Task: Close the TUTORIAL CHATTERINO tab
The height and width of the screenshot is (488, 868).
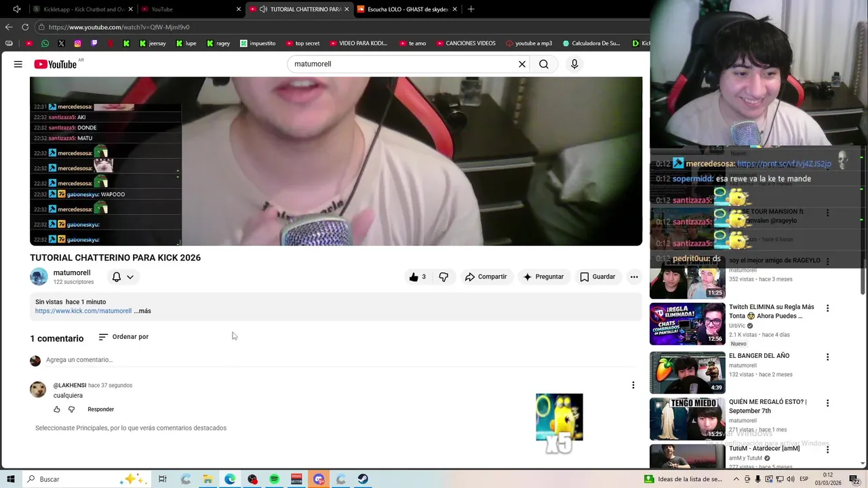Action: coord(347,9)
